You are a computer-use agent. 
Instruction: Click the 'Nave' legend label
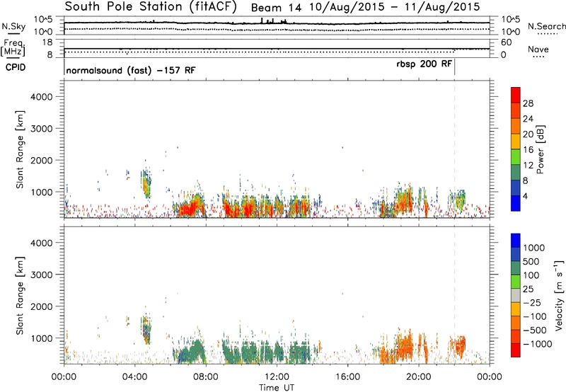(x=538, y=49)
